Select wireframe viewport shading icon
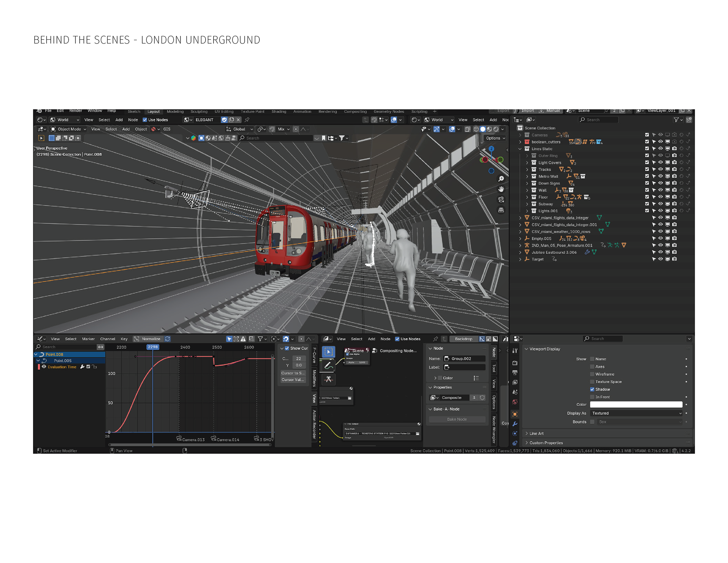728x563 pixels. point(476,129)
